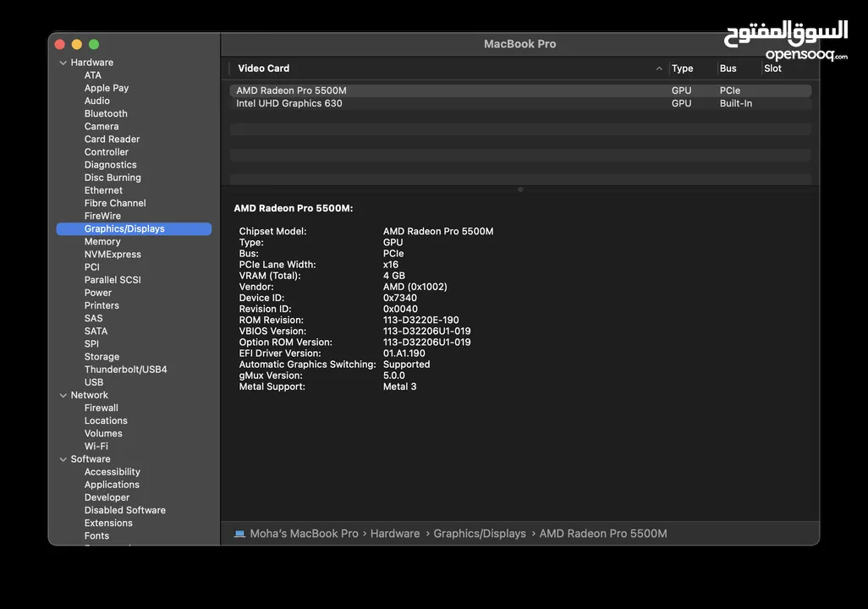Open SPI in the sidebar

(x=91, y=343)
